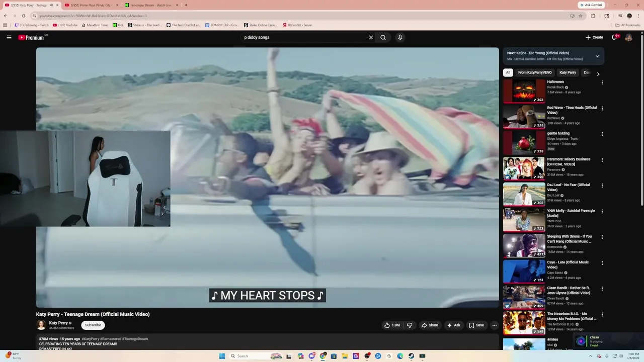Bookmark this page with the star
The image size is (644, 362).
[581, 16]
